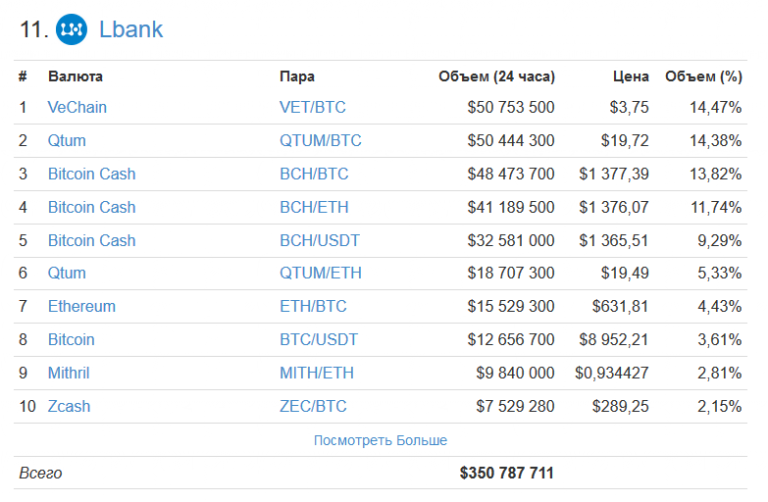
Task: Select the QTUM/BTC trading pair
Action: pos(320,140)
